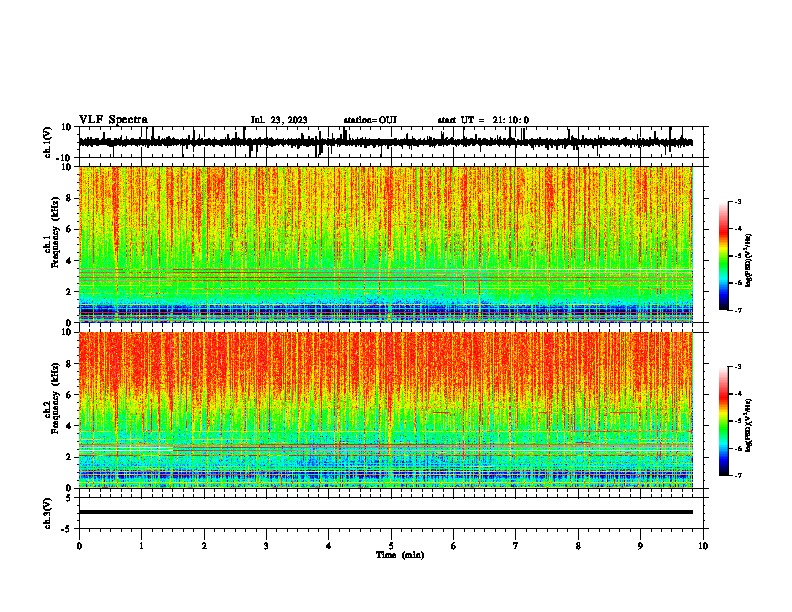The height and width of the screenshot is (612, 792).
Task: Click the ch.1 voltage waveform trace
Action: point(385,142)
